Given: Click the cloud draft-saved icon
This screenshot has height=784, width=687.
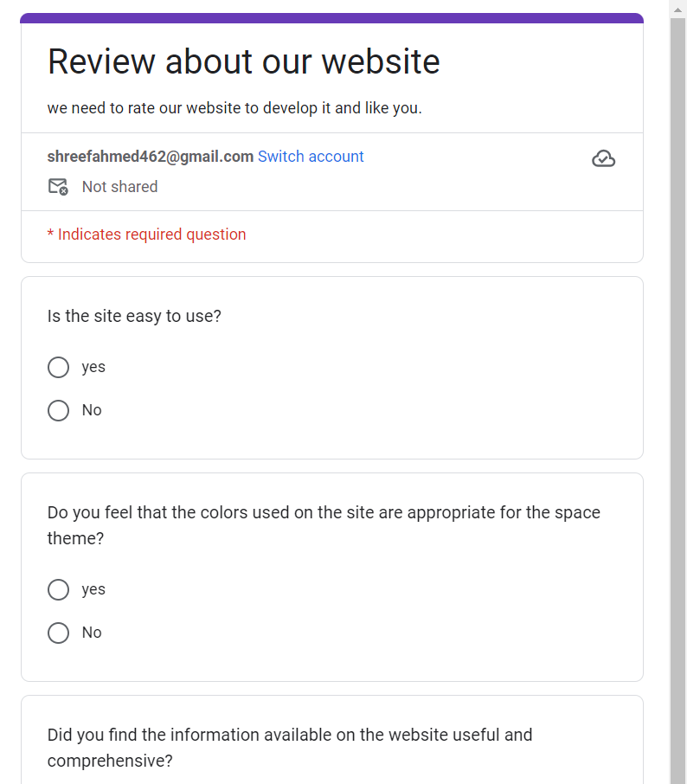Looking at the screenshot, I should tap(603, 158).
